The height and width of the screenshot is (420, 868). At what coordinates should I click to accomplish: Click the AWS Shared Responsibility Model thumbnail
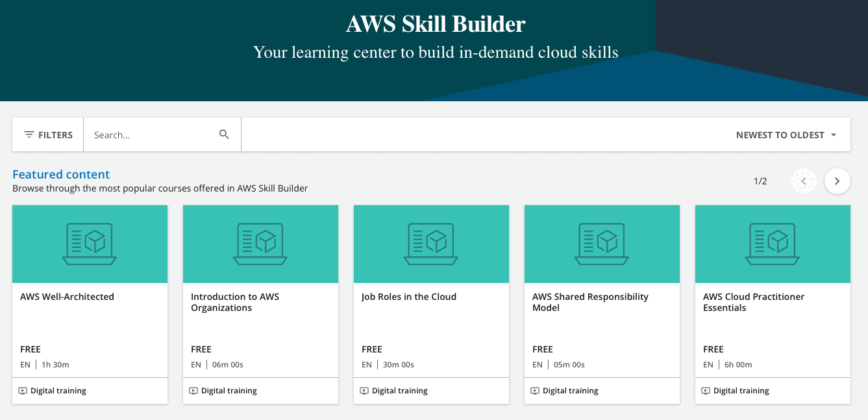[x=602, y=243]
